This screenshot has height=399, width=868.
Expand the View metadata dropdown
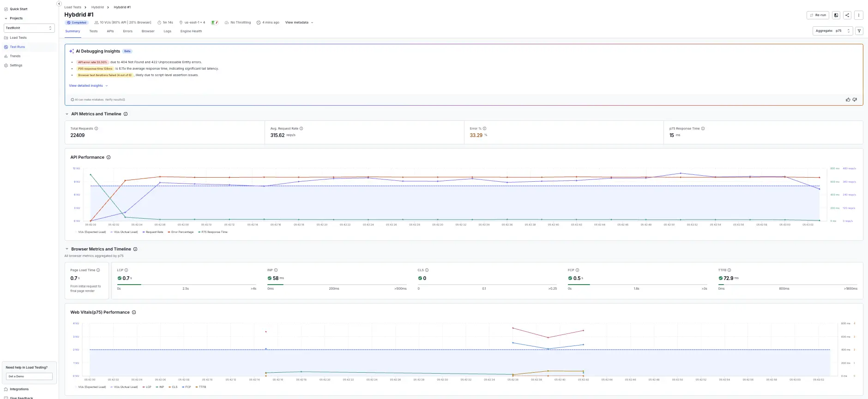click(x=299, y=23)
